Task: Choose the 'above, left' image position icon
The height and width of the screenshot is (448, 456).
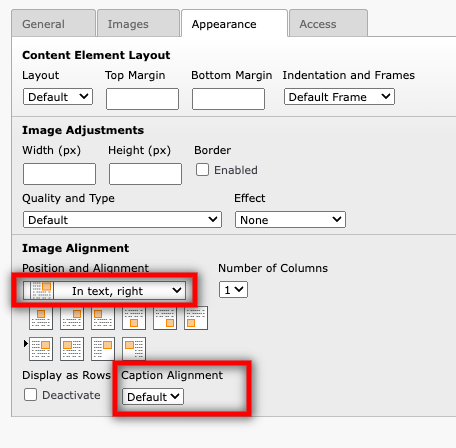Action: (x=103, y=318)
